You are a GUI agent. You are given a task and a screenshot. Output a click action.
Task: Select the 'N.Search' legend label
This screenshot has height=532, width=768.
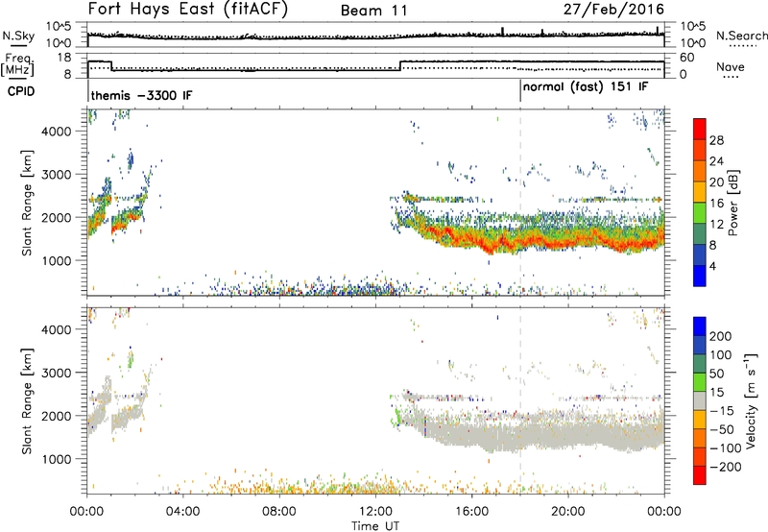tap(741, 36)
